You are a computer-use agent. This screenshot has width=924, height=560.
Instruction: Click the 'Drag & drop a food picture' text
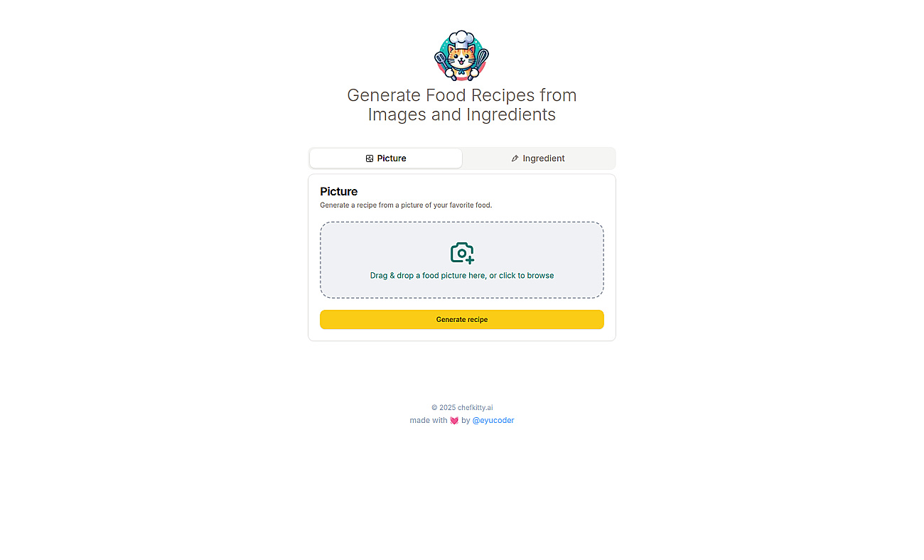[462, 276]
